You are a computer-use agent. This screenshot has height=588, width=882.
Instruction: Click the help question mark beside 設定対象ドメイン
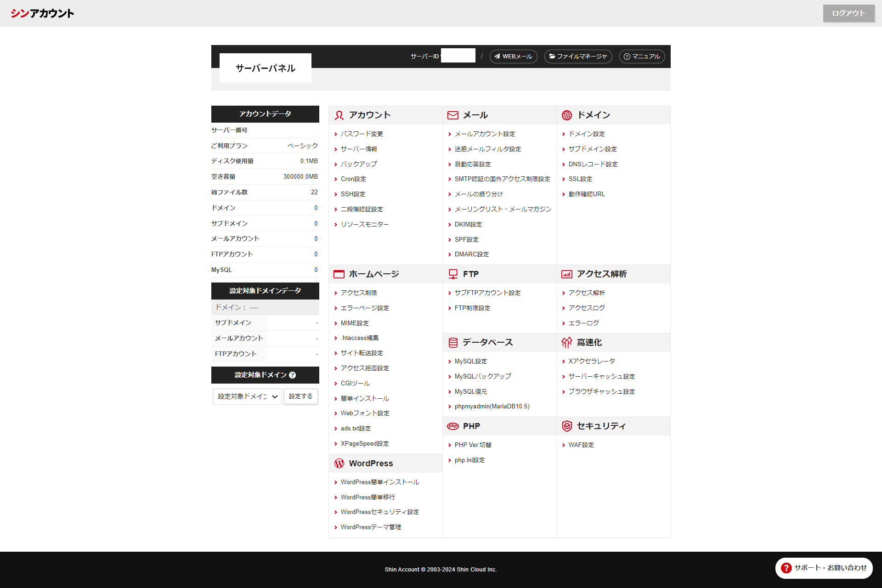point(293,375)
